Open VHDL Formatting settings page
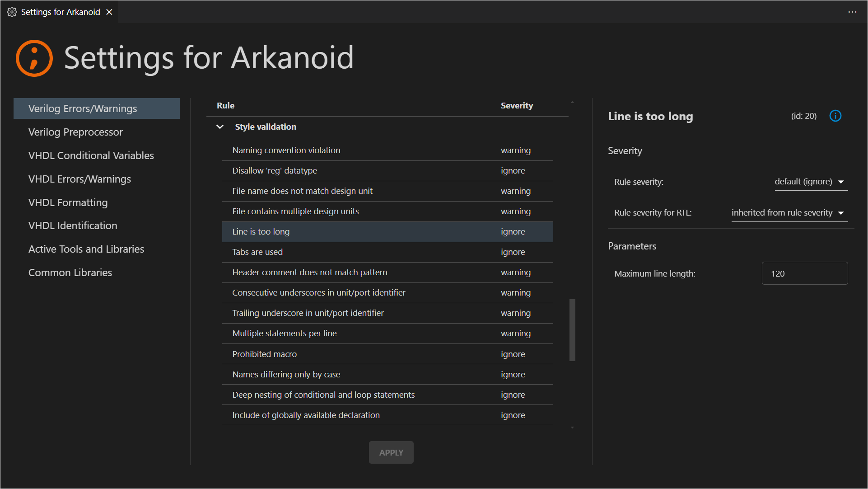The width and height of the screenshot is (868, 489). click(68, 202)
